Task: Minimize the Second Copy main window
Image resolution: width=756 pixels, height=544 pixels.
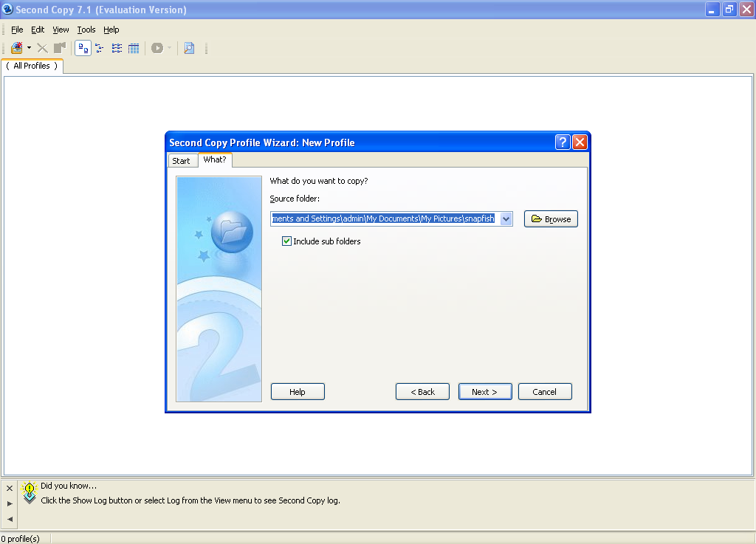Action: click(x=712, y=9)
